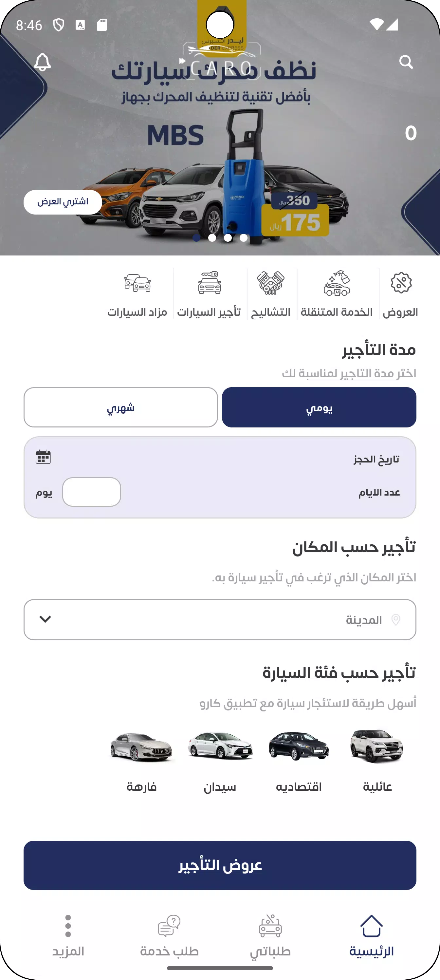Jump to first banner carousel dot
The width and height of the screenshot is (440, 980).
tap(197, 238)
